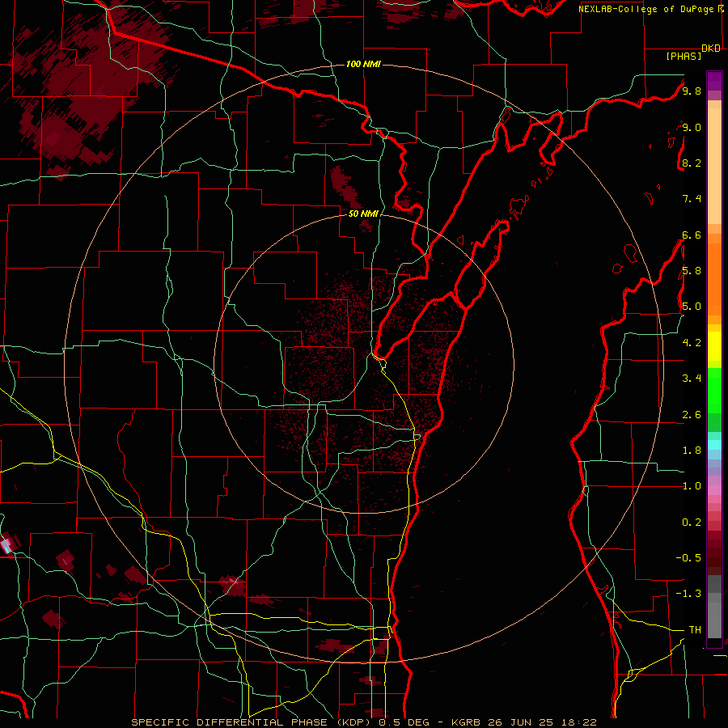The width and height of the screenshot is (728, 728).
Task: Pick the peach band of the color scale
Action: pyautogui.click(x=714, y=163)
